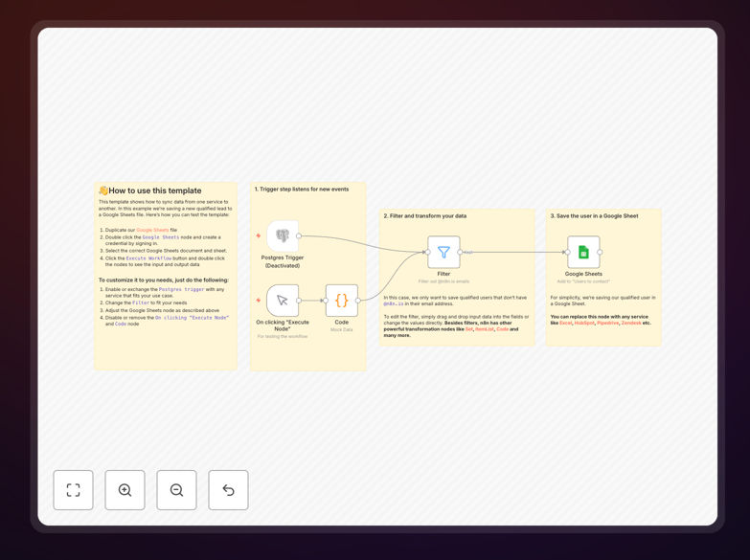Click the "Add to Users to contact" subtitle
The height and width of the screenshot is (560, 750).
click(x=583, y=281)
